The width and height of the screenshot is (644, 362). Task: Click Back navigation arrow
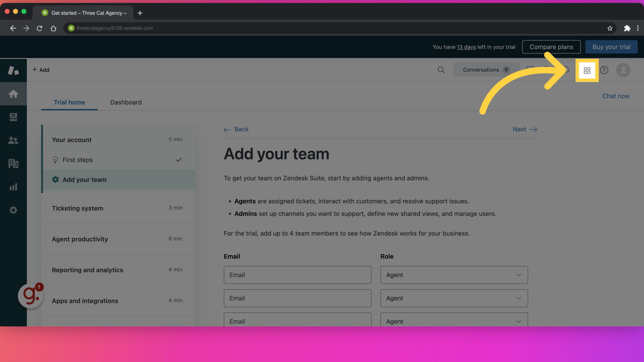pos(227,129)
